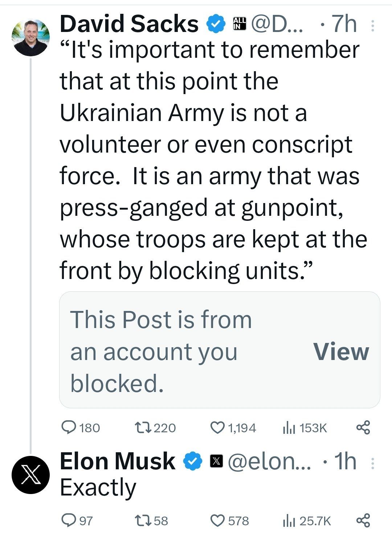This screenshot has height=534, width=392.
Task: Share David Sacks post
Action: coord(363,428)
